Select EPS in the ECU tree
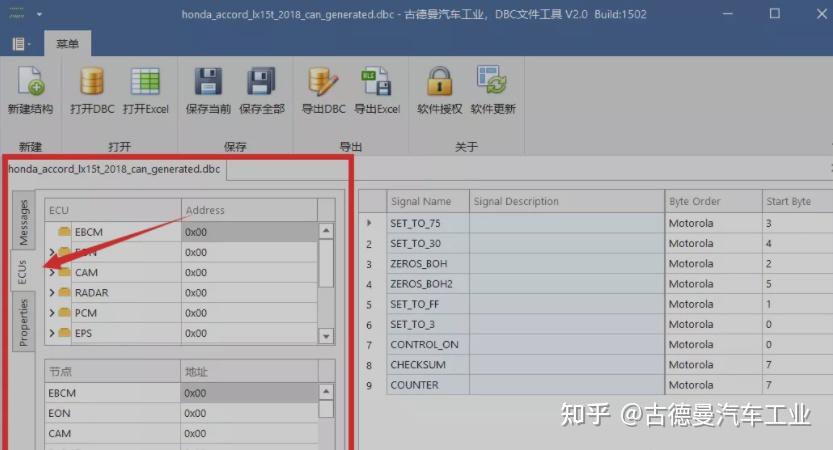The height and width of the screenshot is (450, 833). (83, 333)
